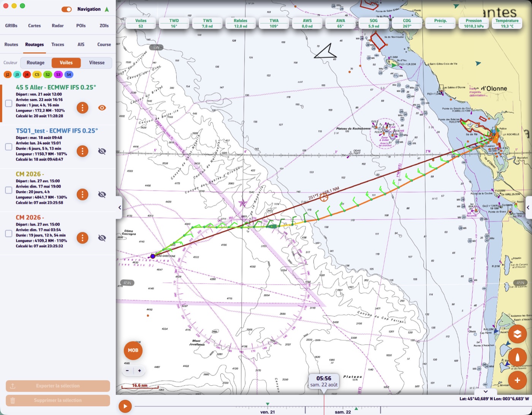Click the orange MOB button
Screen dimensions: 532x415
pos(133,350)
